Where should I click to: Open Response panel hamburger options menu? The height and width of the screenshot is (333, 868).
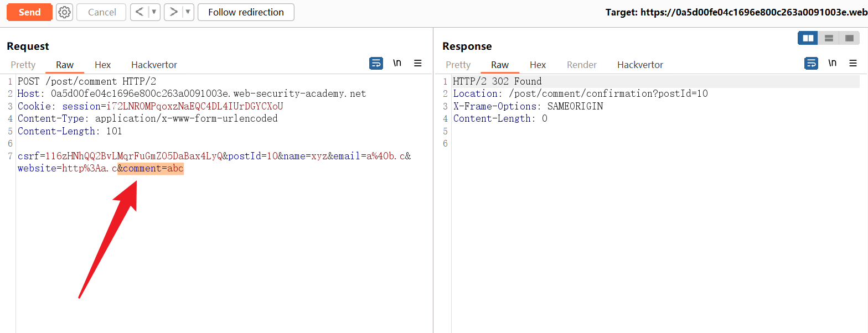point(853,64)
